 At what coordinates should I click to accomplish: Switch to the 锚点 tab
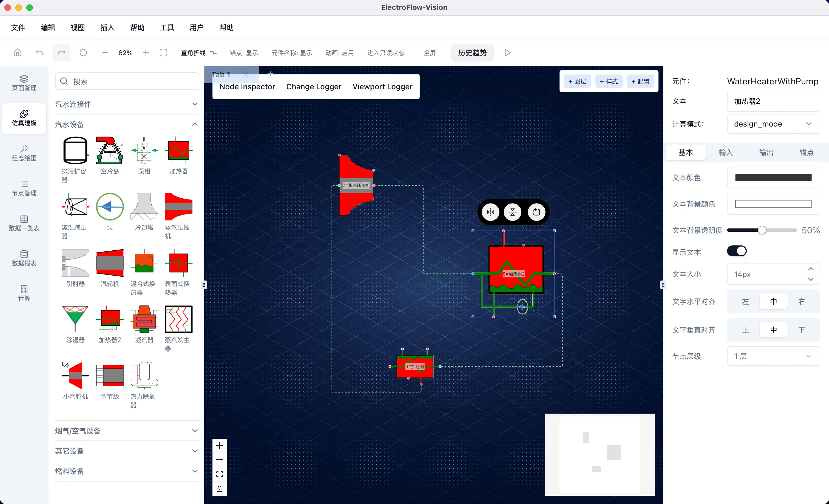[x=807, y=153]
